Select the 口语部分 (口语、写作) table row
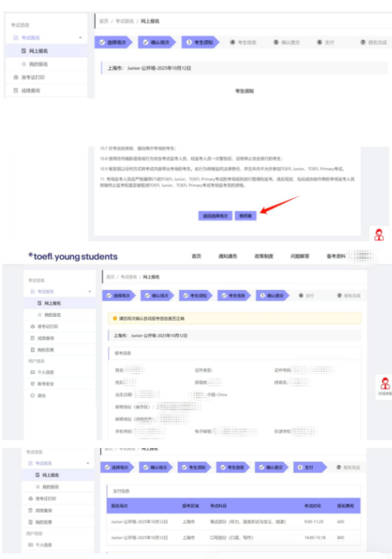This screenshot has height=559, width=392. pos(233,537)
